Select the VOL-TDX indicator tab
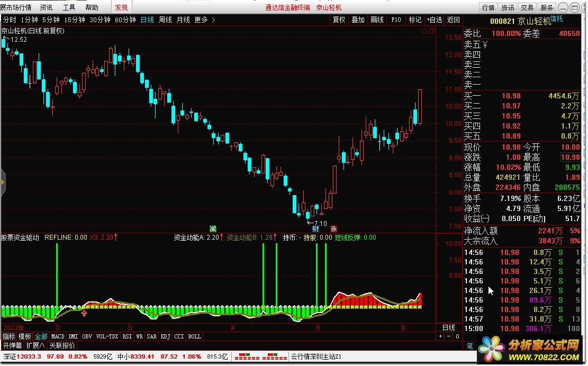 (107, 336)
